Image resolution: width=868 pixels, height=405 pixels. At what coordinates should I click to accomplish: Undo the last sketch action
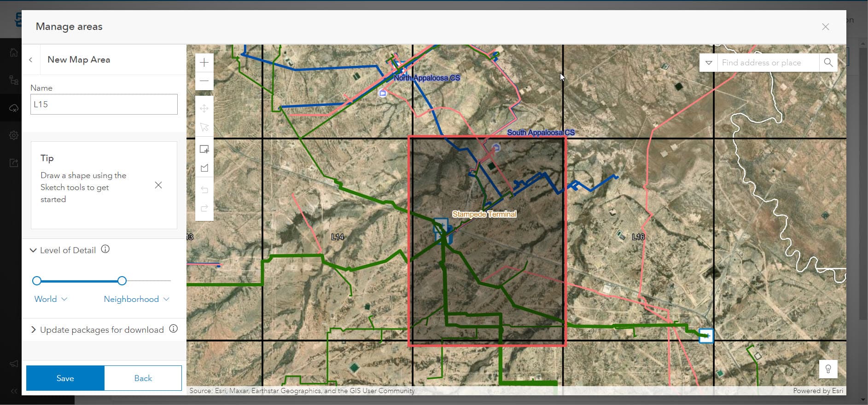coord(204,190)
